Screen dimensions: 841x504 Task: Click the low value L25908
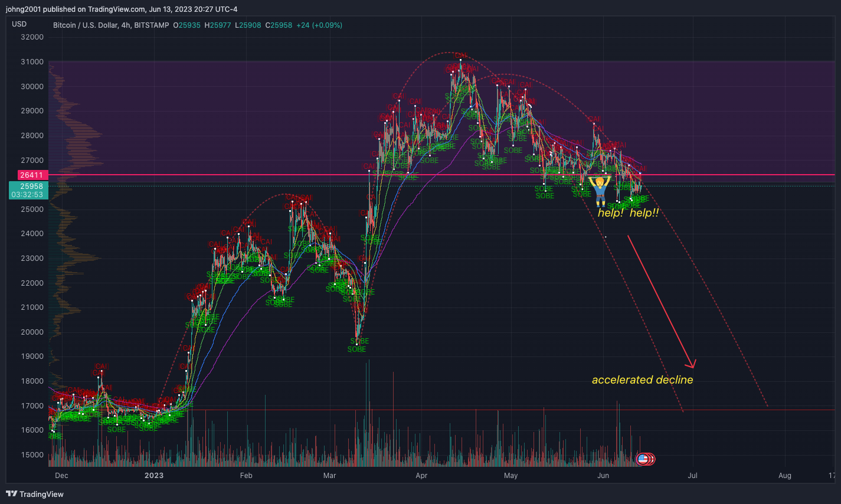[248, 25]
